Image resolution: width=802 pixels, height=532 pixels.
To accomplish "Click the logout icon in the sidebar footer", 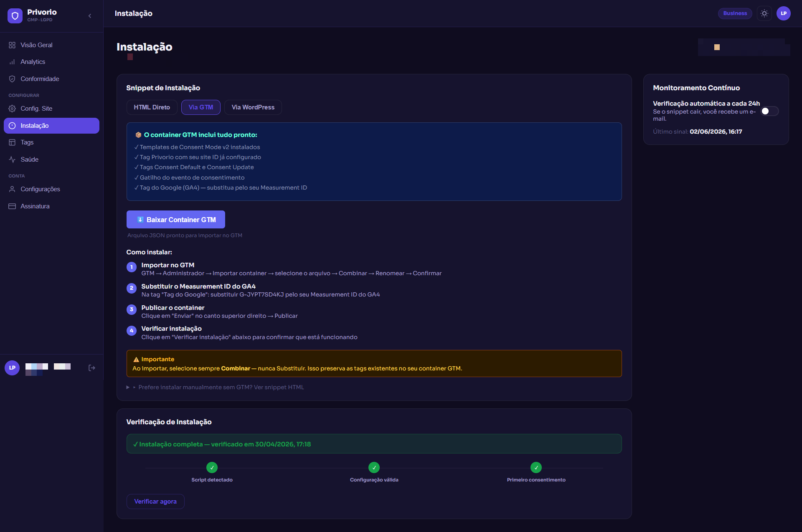I will pos(92,368).
